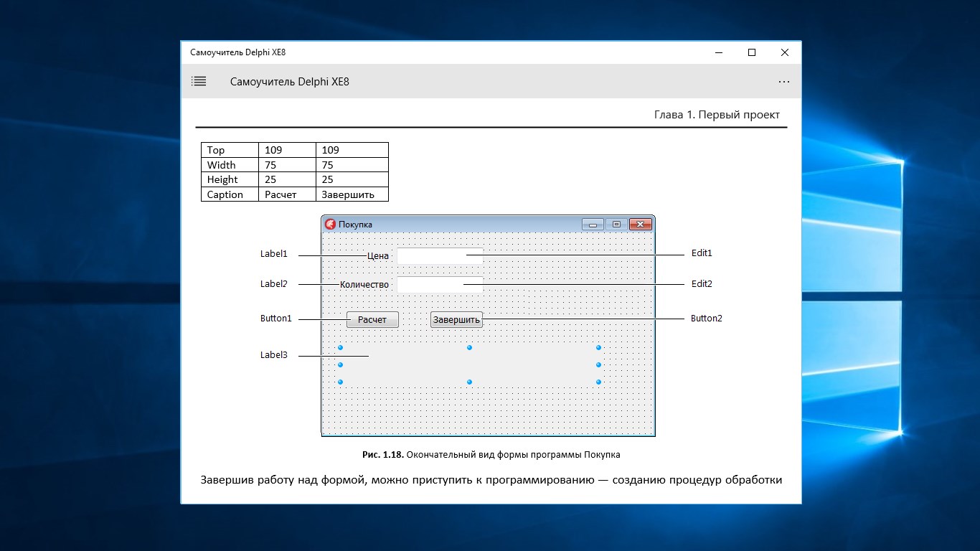This screenshot has width=980, height=551.
Task: Minimize the Самоучитель Delphi XE8 window
Action: (719, 52)
